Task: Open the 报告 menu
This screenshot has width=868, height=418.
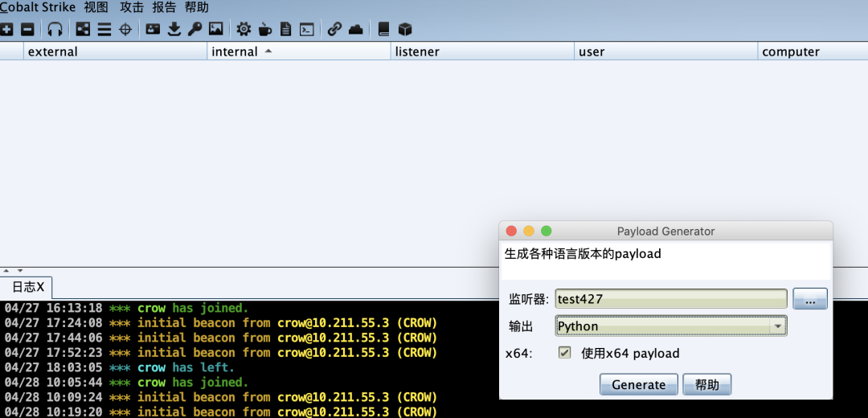Action: click(x=165, y=8)
